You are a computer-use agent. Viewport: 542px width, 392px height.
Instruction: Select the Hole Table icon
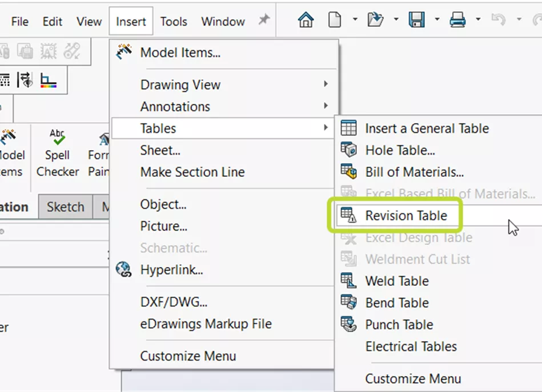348,149
